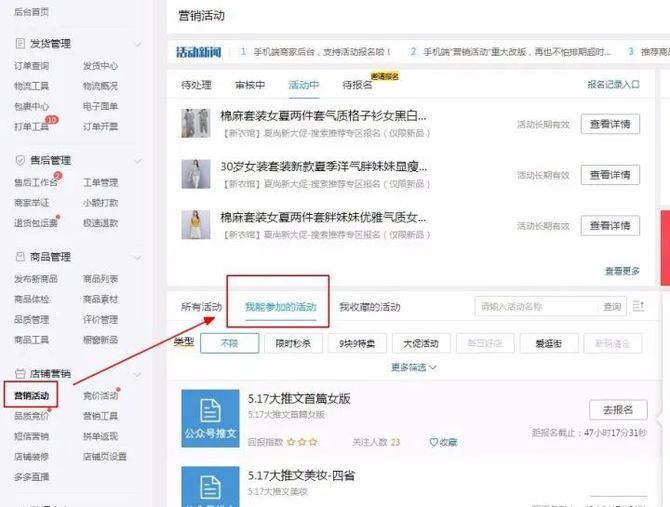The width and height of the screenshot is (670, 507).
Task: Open the 待报名 tab
Action: 357,85
